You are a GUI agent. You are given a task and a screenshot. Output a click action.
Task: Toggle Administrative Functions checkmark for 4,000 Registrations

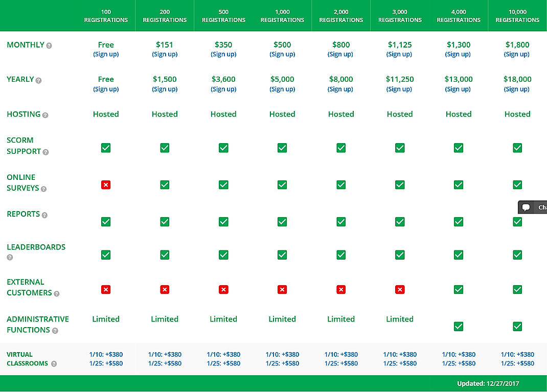[x=459, y=327]
